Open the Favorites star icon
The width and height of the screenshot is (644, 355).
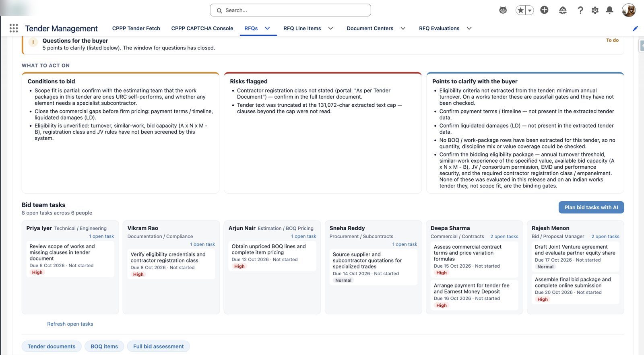[520, 10]
